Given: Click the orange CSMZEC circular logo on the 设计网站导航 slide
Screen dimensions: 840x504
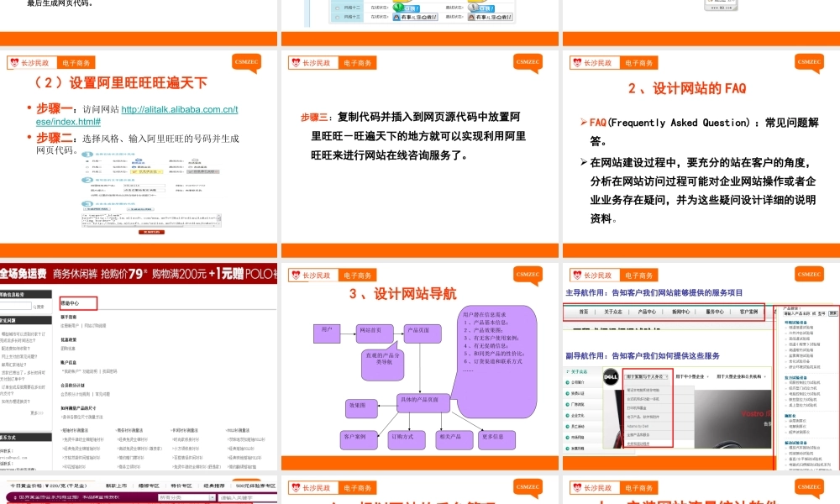Looking at the screenshot, I should [x=527, y=275].
